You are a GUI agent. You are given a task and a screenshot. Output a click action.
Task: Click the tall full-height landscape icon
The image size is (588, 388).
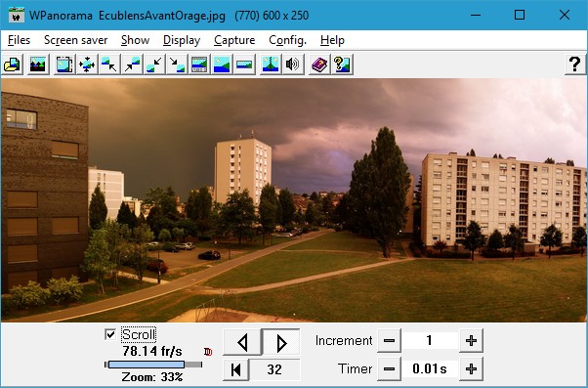pos(222,65)
